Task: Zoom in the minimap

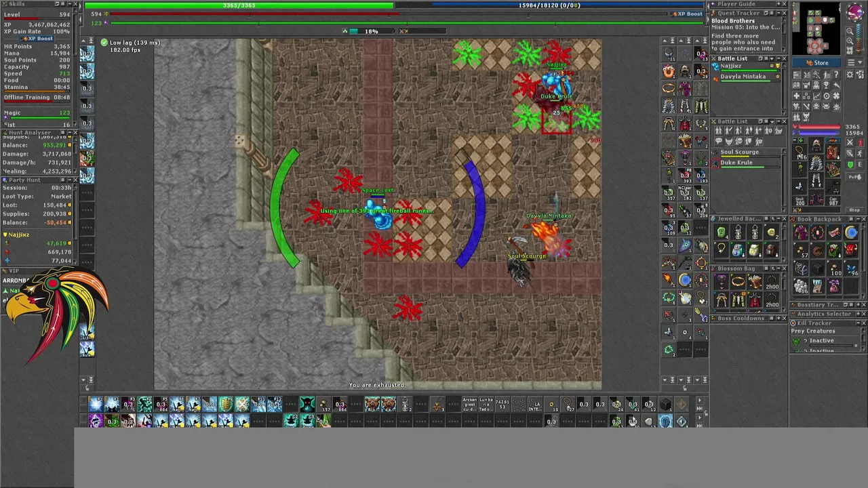Action: [850, 41]
